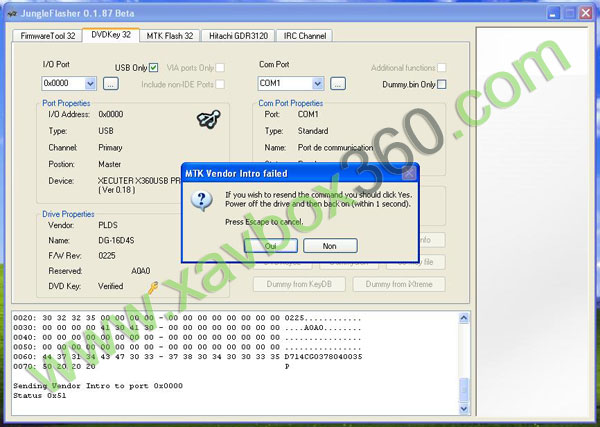Click the Dummy from iXtreme button

click(x=399, y=284)
